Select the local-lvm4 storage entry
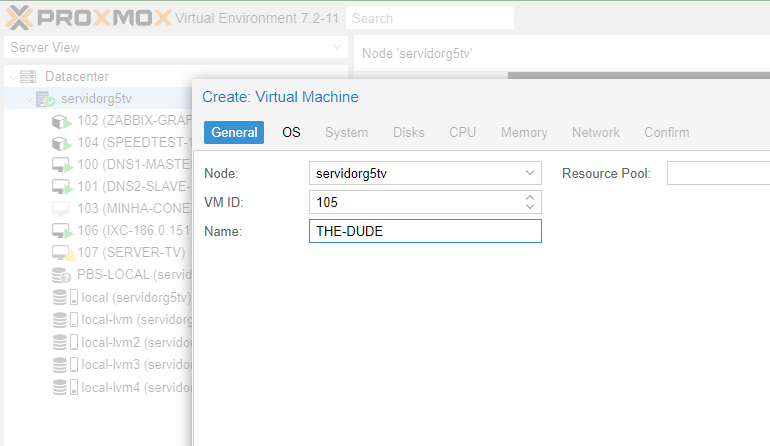 (x=136, y=387)
